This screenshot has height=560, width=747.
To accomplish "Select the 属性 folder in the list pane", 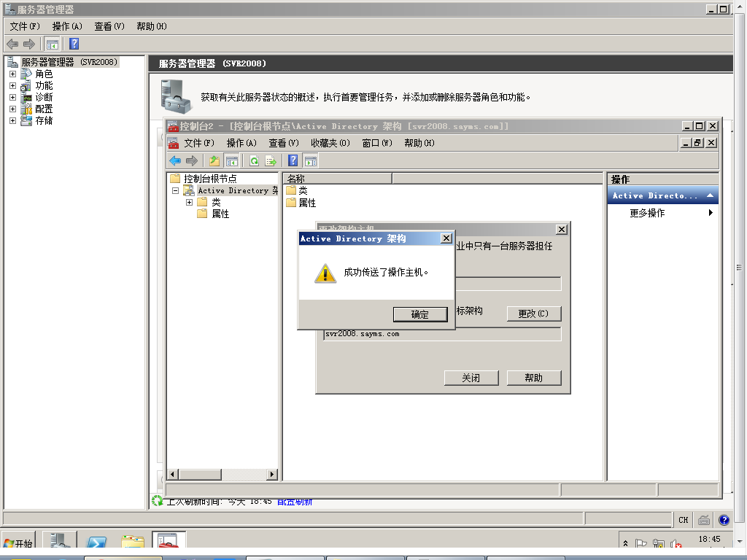I will 307,203.
